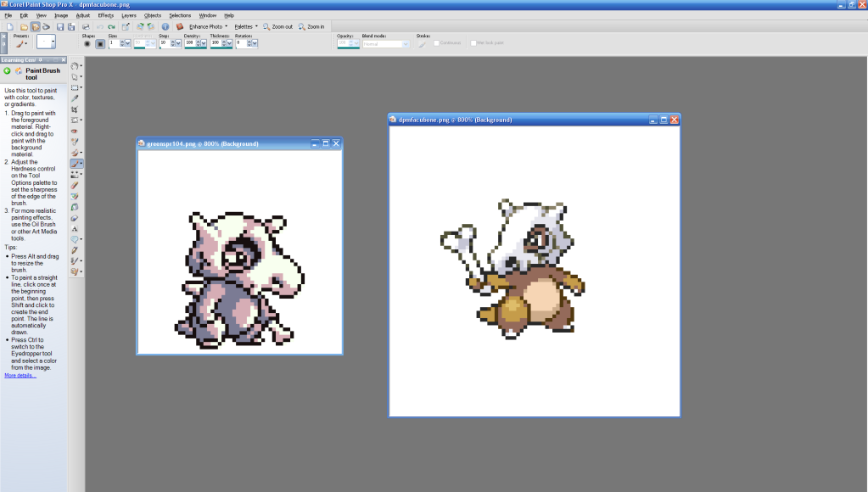This screenshot has width=868, height=492.
Task: Save the current image
Action: pyautogui.click(x=60, y=26)
